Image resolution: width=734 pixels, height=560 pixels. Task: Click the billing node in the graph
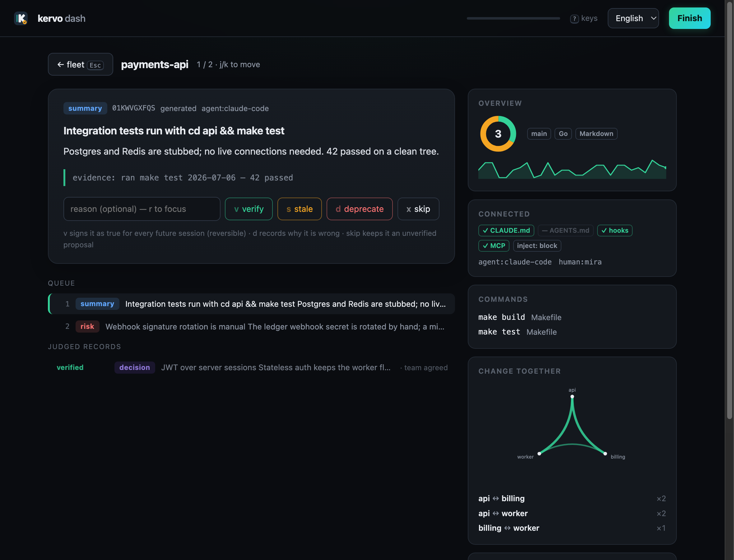tap(605, 454)
